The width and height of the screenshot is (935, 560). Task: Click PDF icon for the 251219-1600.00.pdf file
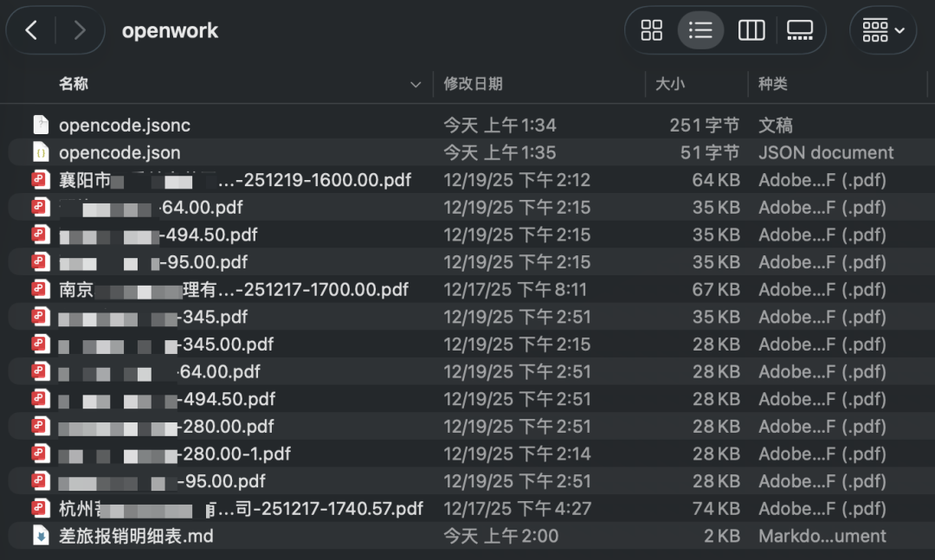41,180
